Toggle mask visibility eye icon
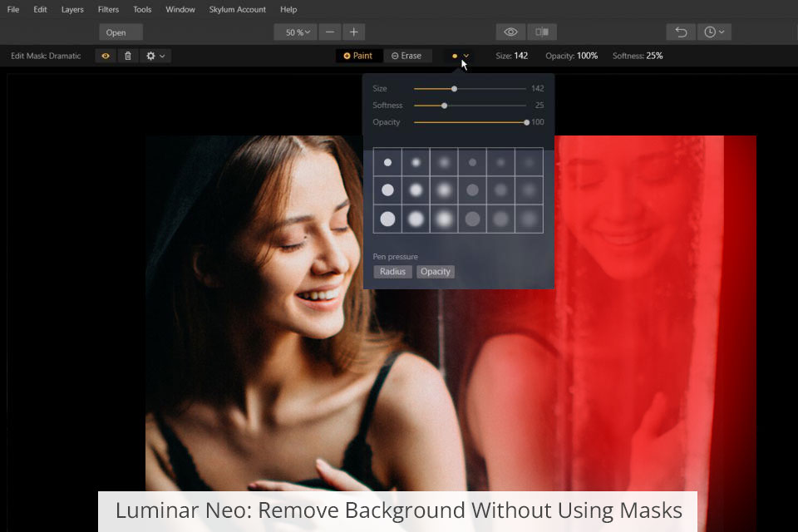 106,56
